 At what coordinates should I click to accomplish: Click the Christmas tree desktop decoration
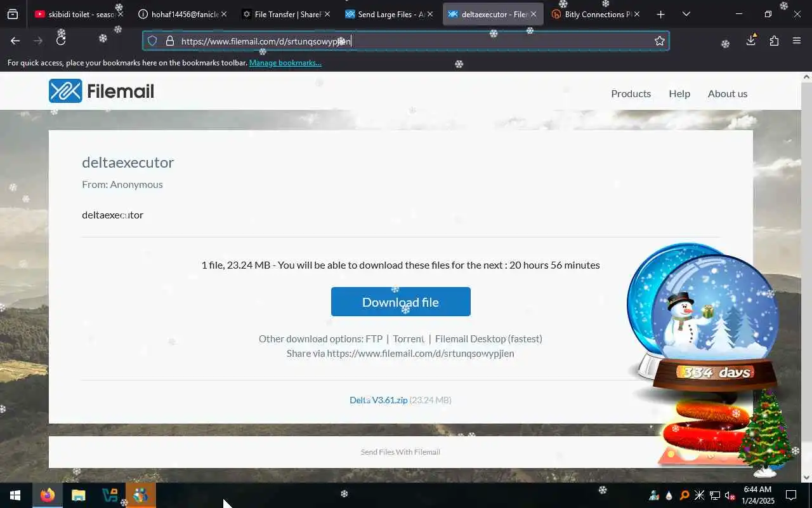[766, 433]
